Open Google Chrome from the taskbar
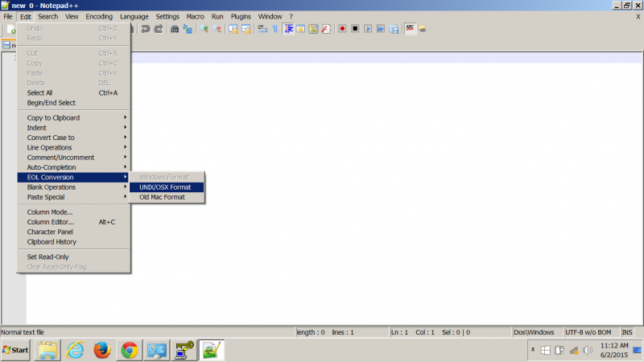 [130, 350]
